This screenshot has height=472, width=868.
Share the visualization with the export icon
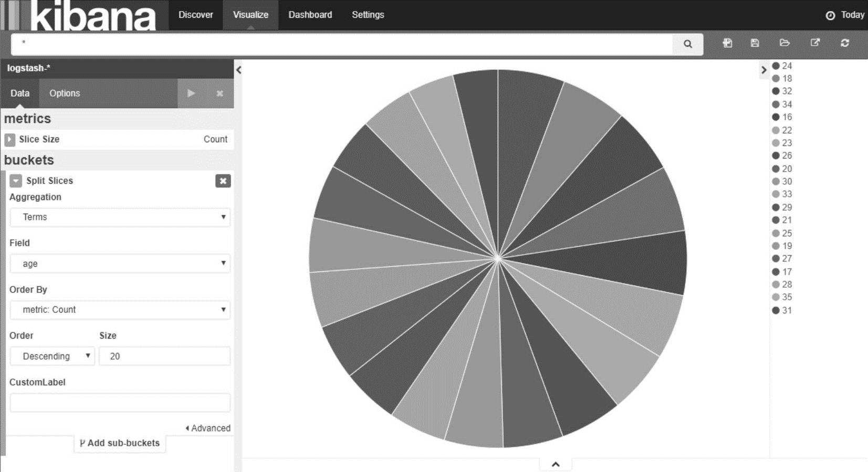coord(815,43)
